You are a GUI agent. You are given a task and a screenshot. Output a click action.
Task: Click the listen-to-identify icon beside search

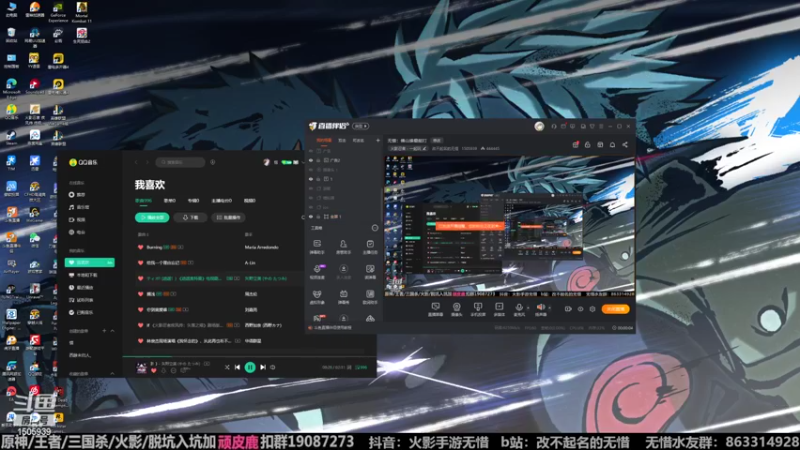pos(213,162)
